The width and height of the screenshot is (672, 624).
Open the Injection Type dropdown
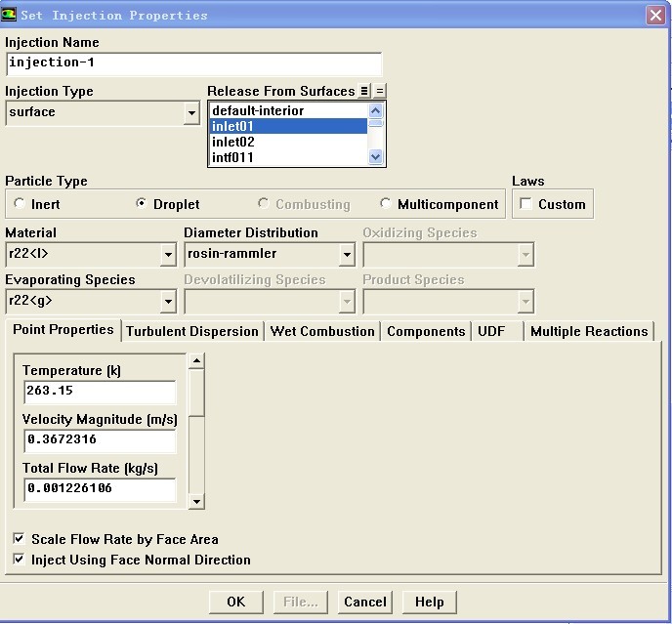191,113
